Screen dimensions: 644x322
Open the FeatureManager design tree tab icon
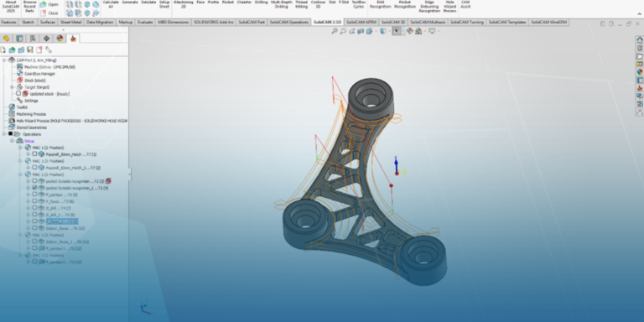6,39
